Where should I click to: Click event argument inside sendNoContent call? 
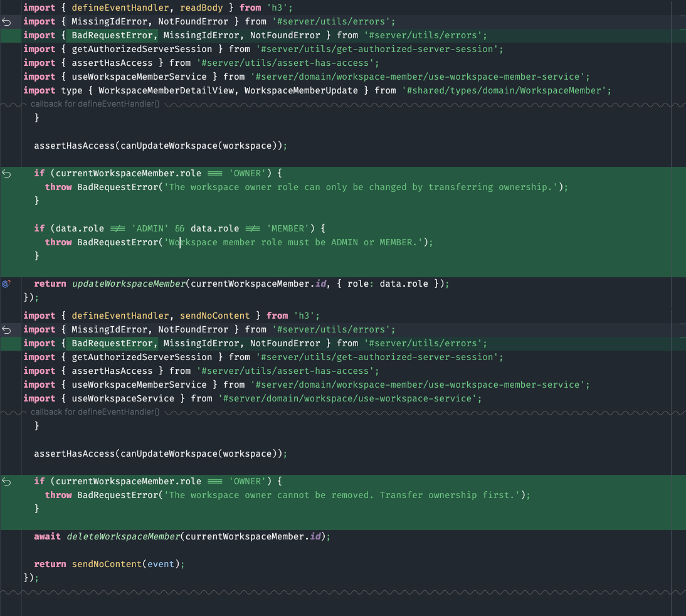click(x=161, y=564)
